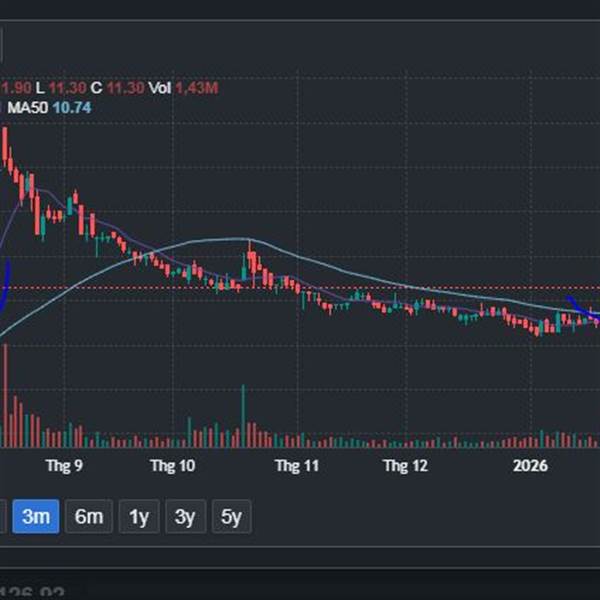Select the 3m time range button
Image resolution: width=600 pixels, height=600 pixels.
click(36, 517)
